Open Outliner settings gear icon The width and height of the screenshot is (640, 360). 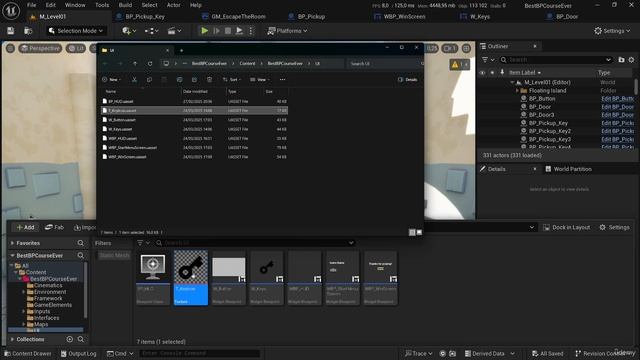[631, 60]
